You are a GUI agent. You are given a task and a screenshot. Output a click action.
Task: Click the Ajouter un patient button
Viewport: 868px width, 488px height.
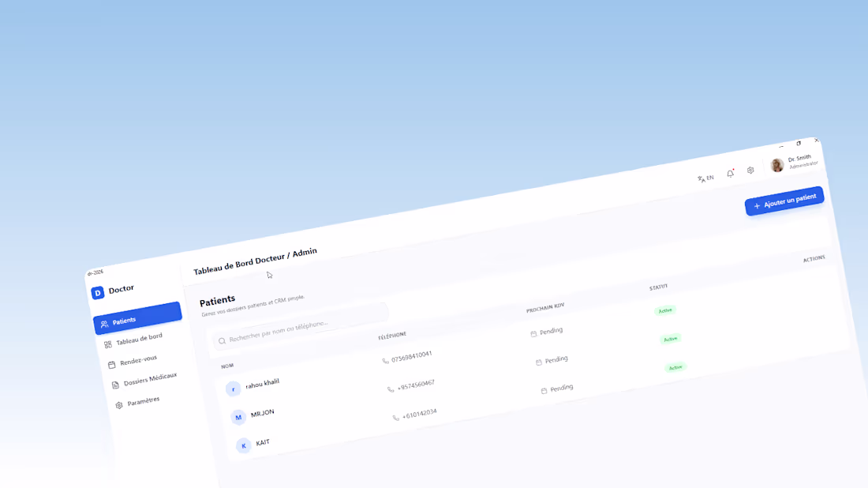(x=784, y=202)
